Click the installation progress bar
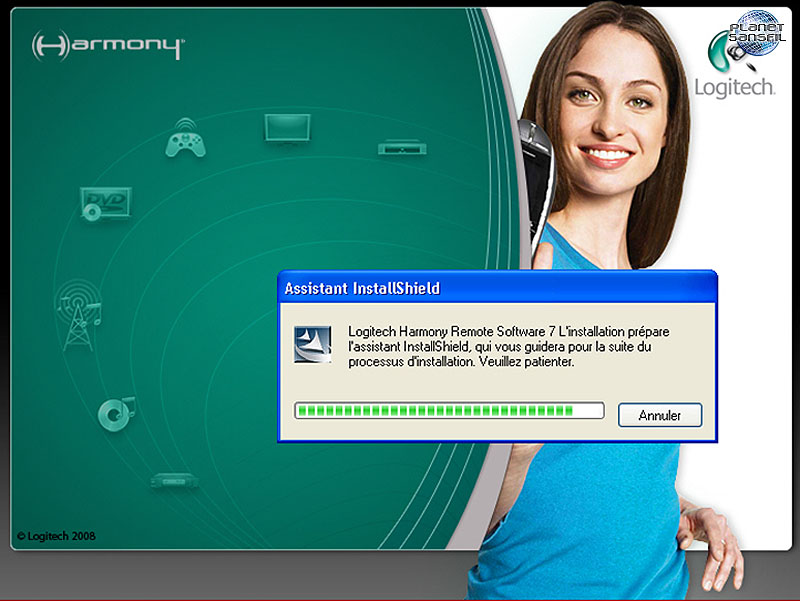 pos(449,411)
